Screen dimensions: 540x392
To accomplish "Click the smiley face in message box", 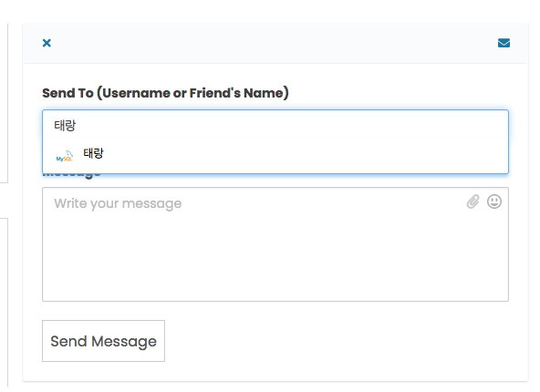I will (494, 201).
